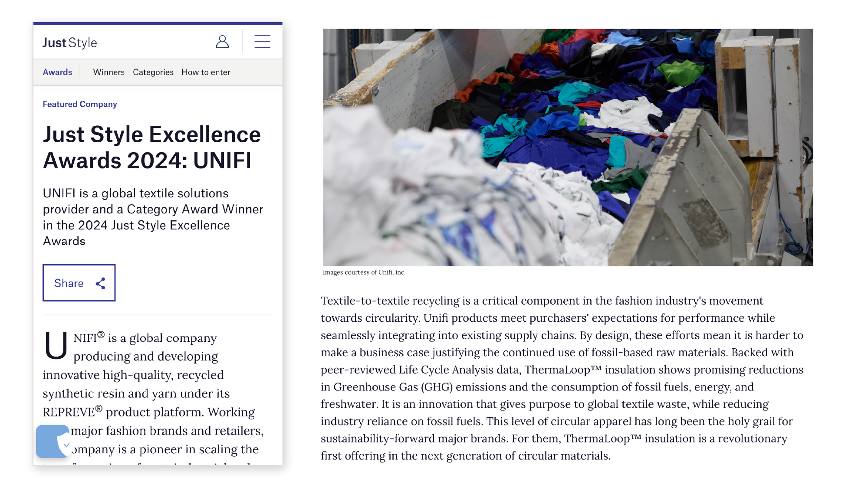Click the Just Style logo

(70, 43)
